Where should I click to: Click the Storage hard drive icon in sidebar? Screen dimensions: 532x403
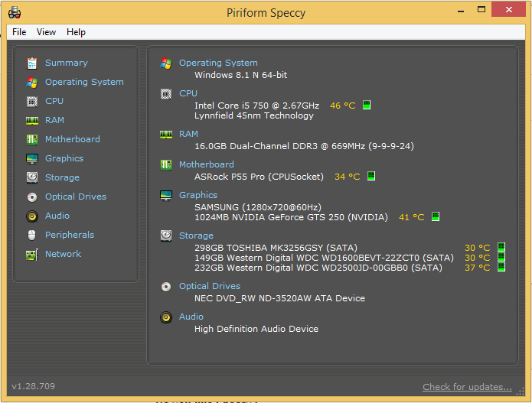(32, 177)
